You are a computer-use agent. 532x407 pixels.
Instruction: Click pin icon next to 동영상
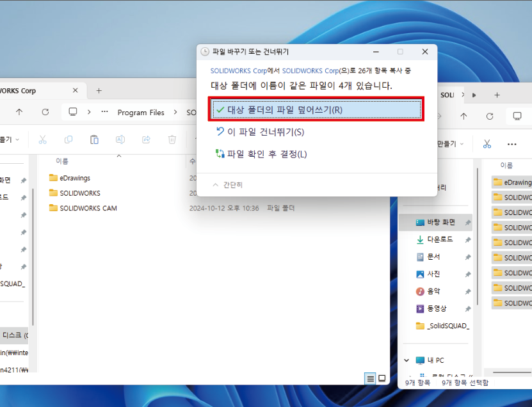[468, 308]
